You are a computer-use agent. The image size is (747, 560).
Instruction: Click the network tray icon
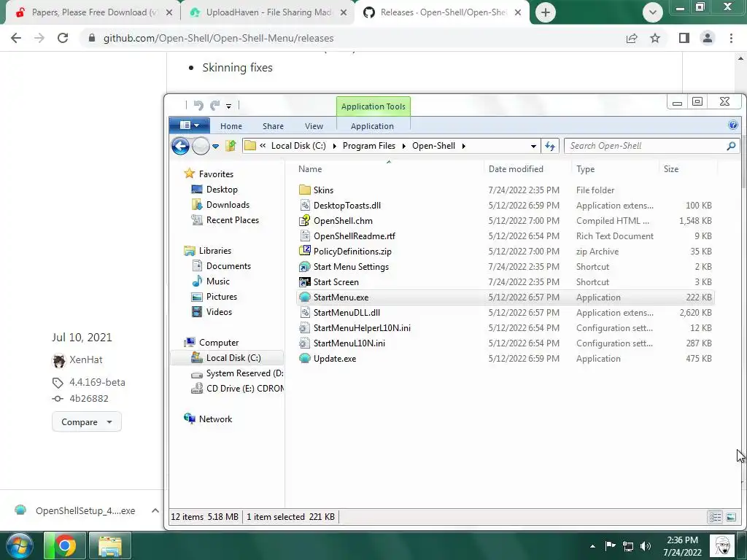point(628,546)
